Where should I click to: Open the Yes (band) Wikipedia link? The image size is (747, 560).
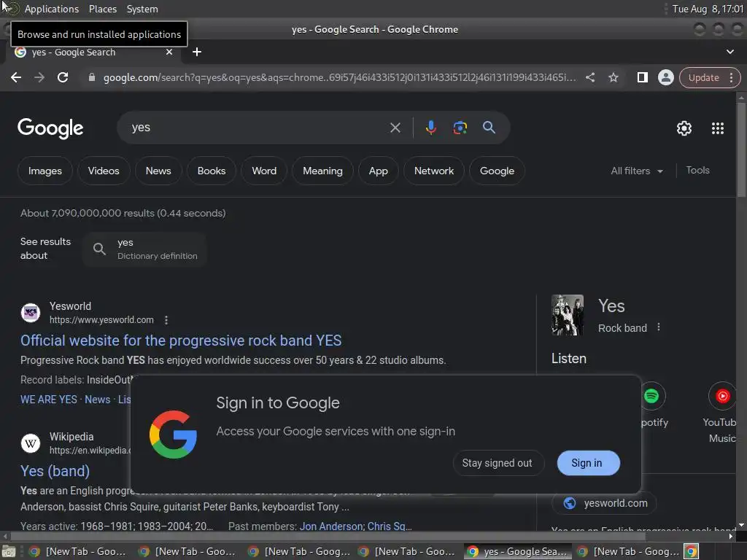click(55, 471)
